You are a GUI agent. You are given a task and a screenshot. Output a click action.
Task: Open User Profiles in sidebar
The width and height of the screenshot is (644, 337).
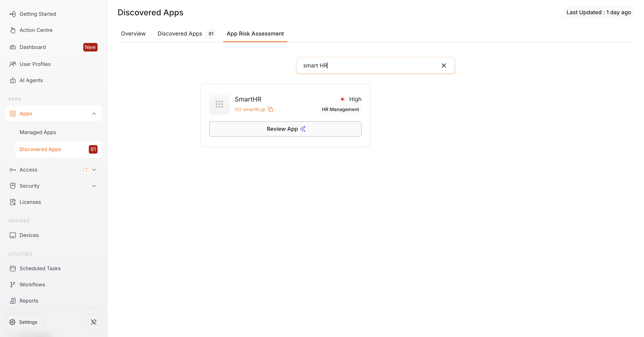click(x=35, y=64)
